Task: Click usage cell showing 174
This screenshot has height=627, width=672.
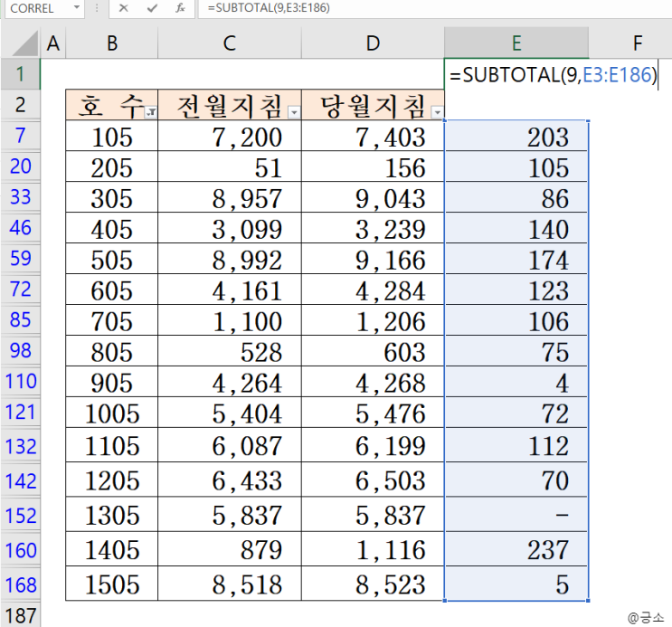Action: click(x=516, y=259)
